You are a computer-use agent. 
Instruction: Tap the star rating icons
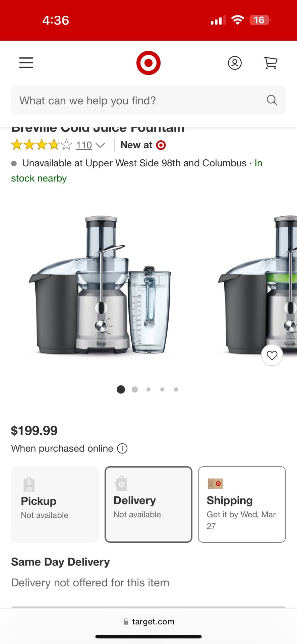coord(42,145)
